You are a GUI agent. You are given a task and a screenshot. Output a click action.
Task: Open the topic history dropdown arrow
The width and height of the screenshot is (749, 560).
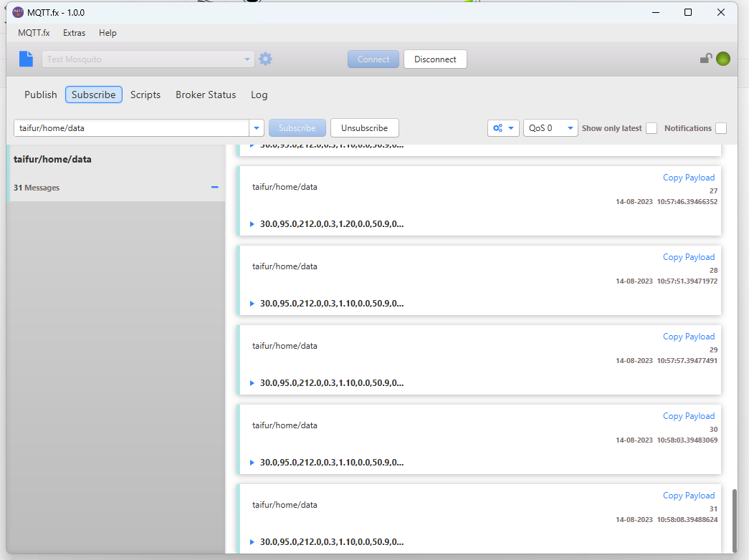(x=256, y=127)
